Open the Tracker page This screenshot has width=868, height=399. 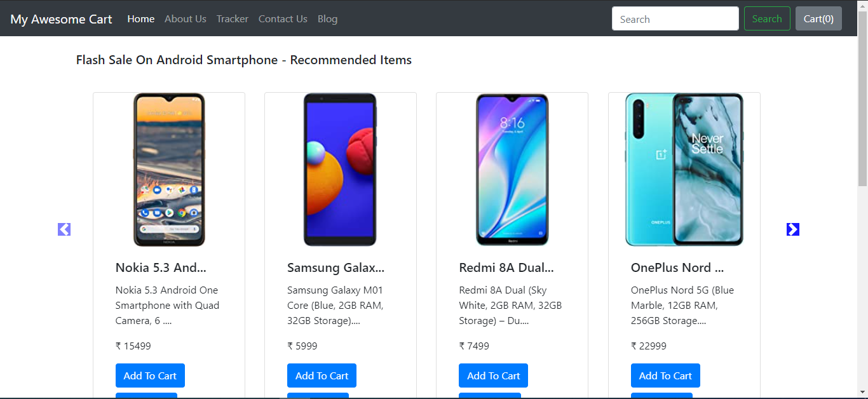pyautogui.click(x=233, y=19)
